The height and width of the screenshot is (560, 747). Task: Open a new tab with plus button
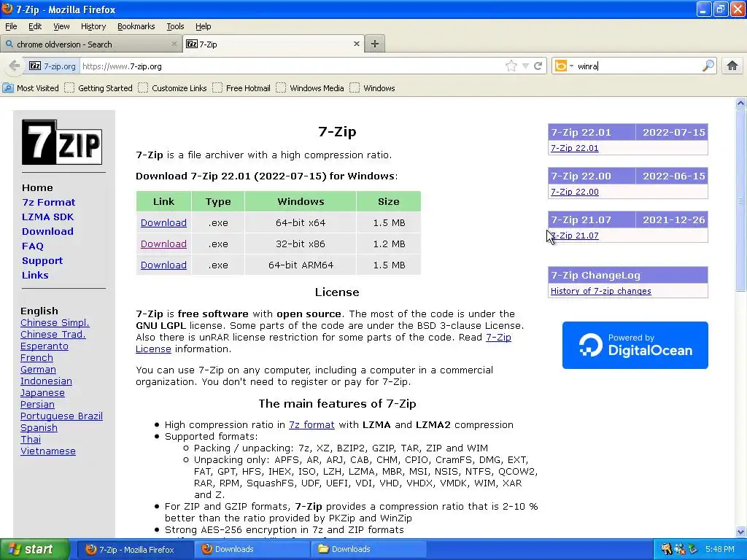coord(375,44)
